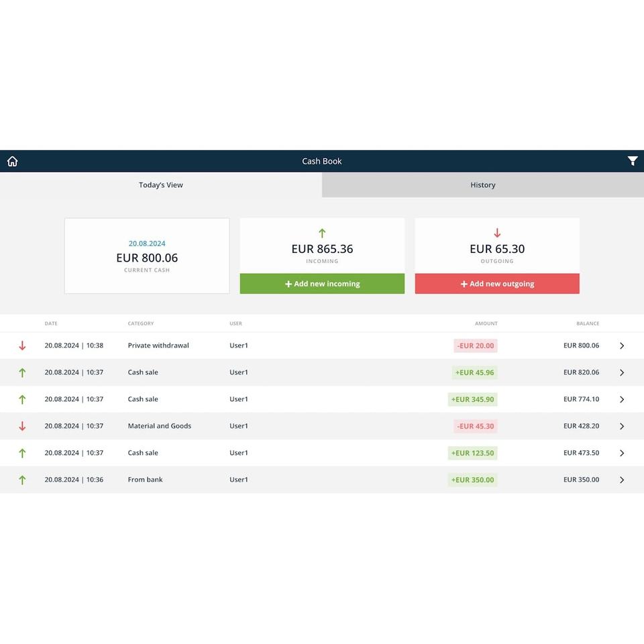Open chevron for EUR 123.50 cash sale

click(x=622, y=453)
